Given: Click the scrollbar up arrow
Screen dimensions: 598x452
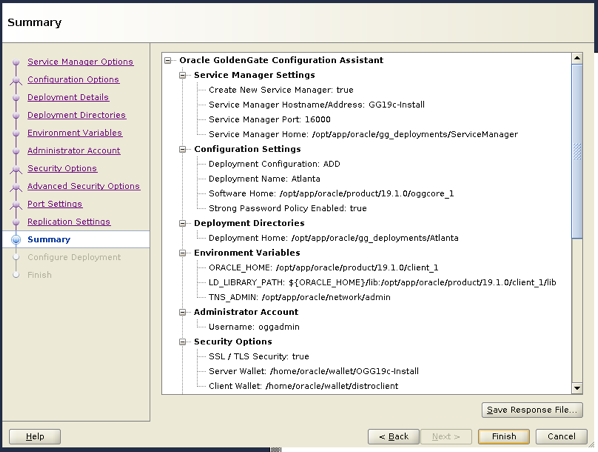Looking at the screenshot, I should (x=577, y=58).
